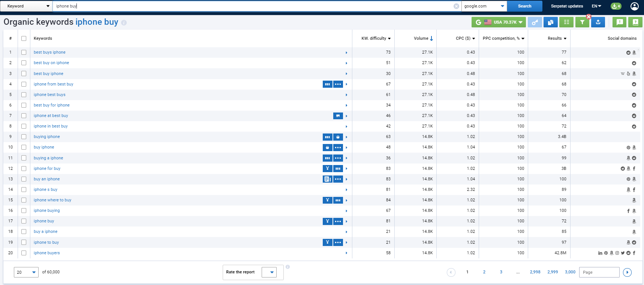
Task: Expand the arrow for iphone buyers row
Action: click(x=346, y=253)
